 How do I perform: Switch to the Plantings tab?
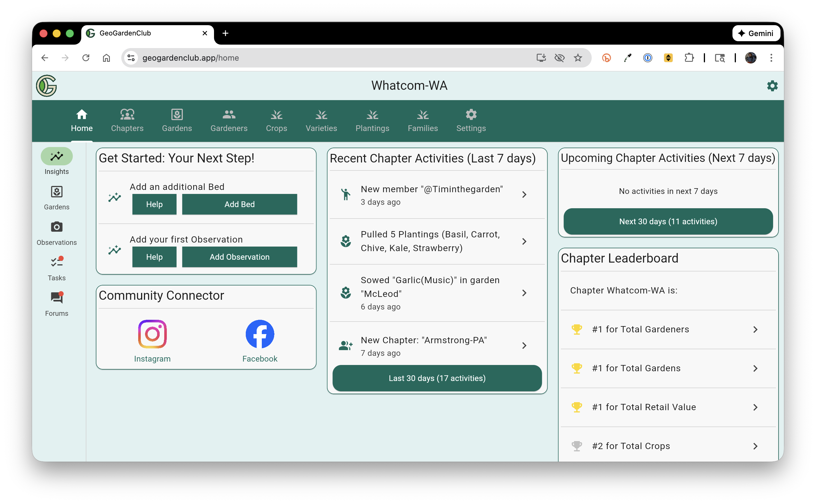pyautogui.click(x=372, y=121)
